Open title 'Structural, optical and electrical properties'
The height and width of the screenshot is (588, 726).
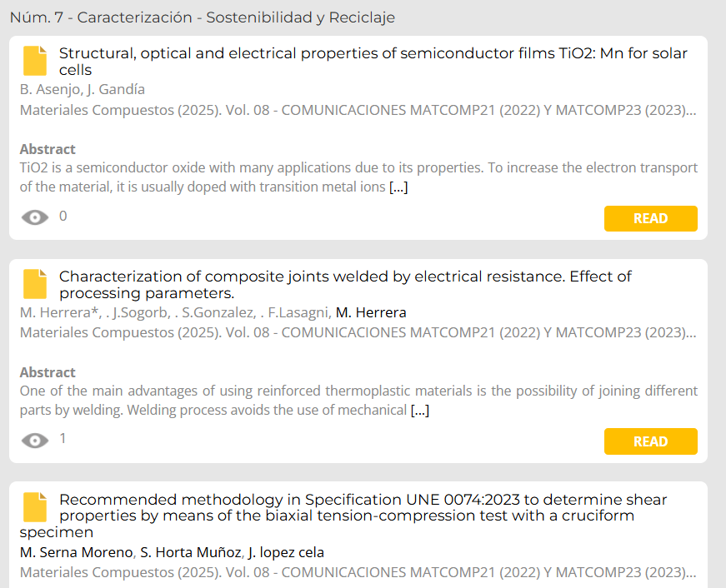click(373, 62)
